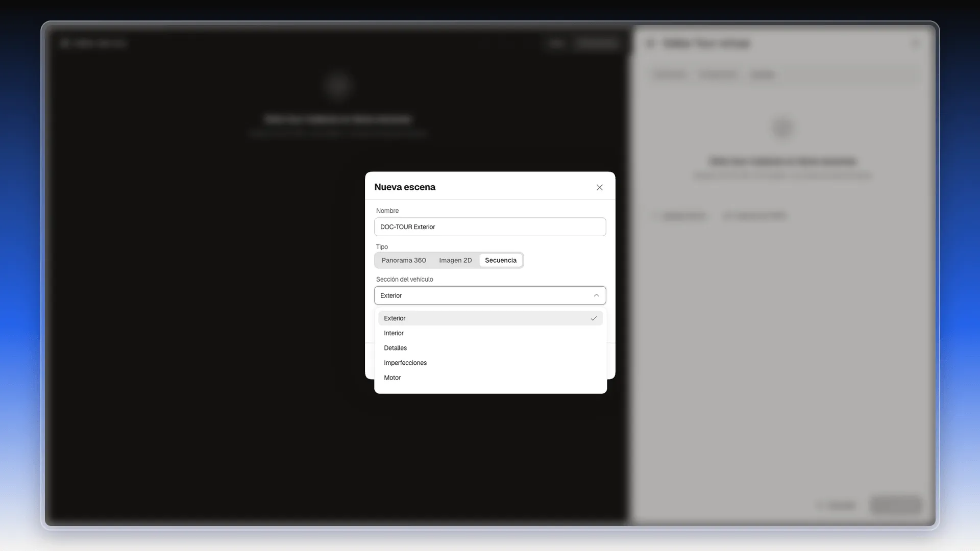Image resolution: width=980 pixels, height=551 pixels.
Task: Choose Motor option in list
Action: [490, 378]
